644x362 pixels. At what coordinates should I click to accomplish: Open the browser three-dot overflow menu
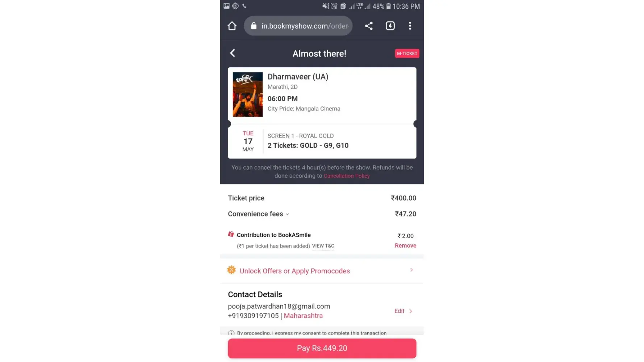[410, 26]
